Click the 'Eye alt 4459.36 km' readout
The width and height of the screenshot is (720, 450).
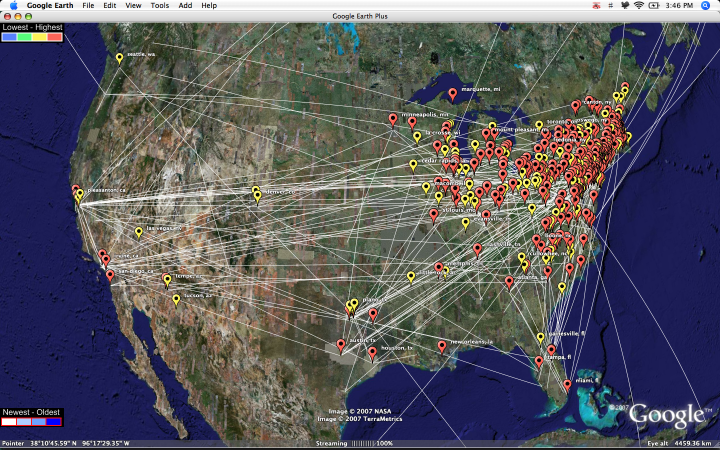click(681, 444)
